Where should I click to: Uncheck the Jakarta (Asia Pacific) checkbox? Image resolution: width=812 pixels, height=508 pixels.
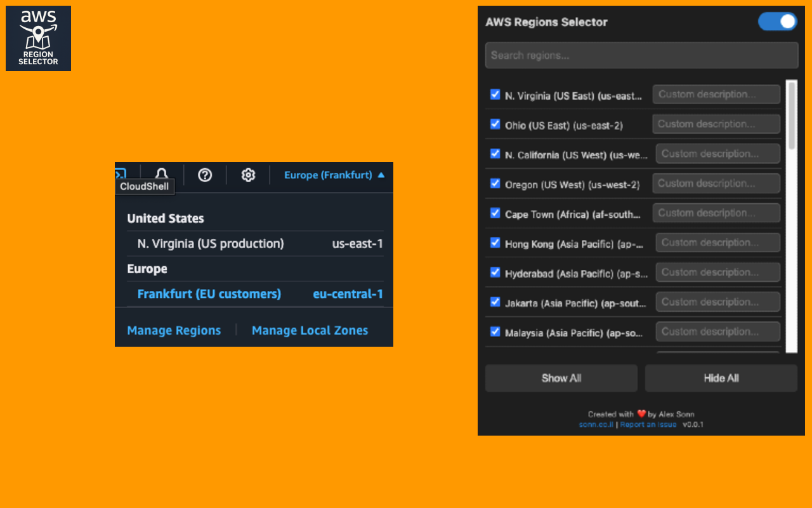tap(495, 302)
